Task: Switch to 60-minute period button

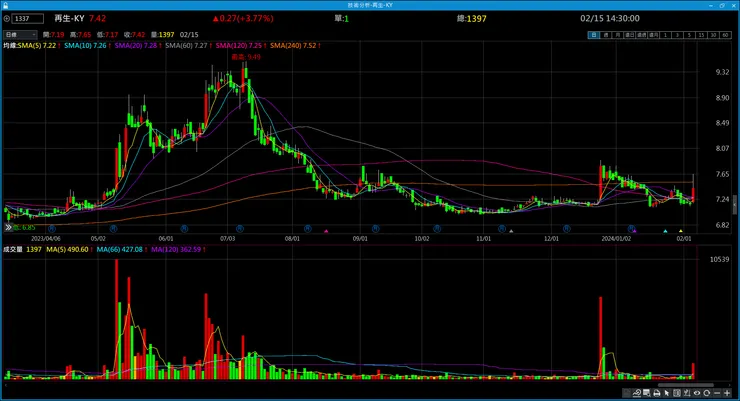Action: (x=725, y=35)
